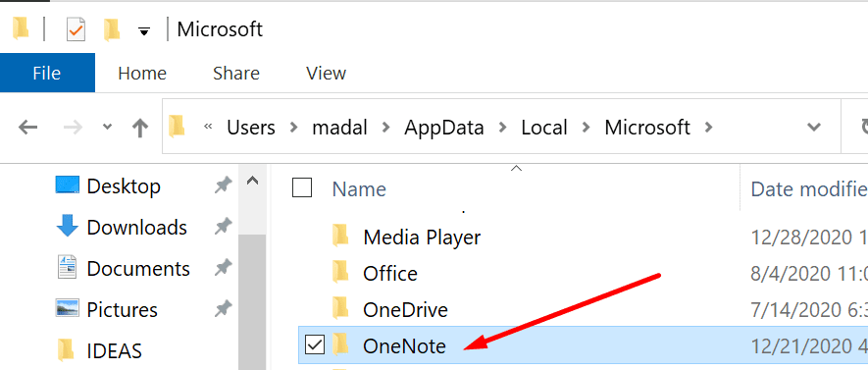
Task: Click Microsoft in the breadcrumb
Action: click(x=647, y=128)
